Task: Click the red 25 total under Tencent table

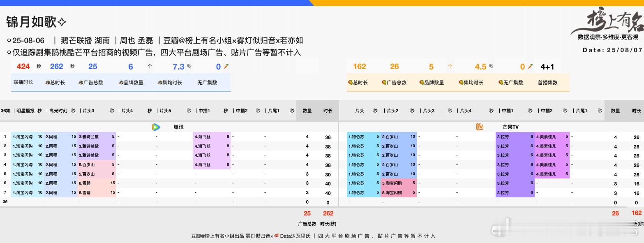Action: (x=307, y=213)
